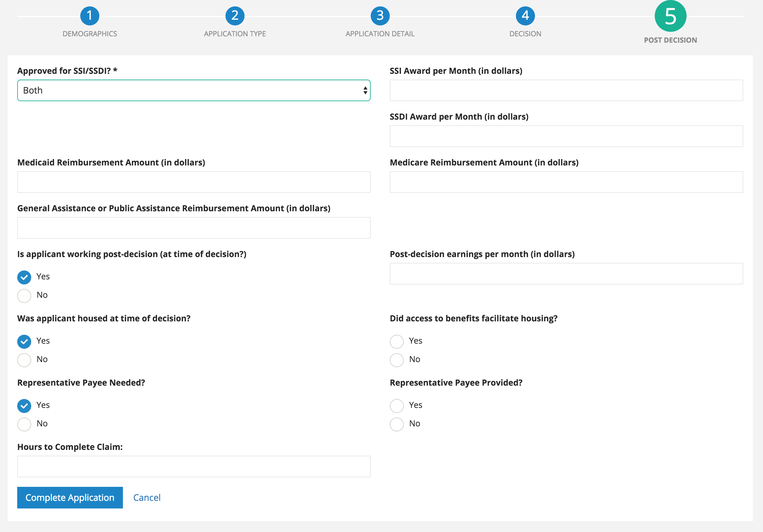Focus Post-decision earnings per month field

[566, 274]
